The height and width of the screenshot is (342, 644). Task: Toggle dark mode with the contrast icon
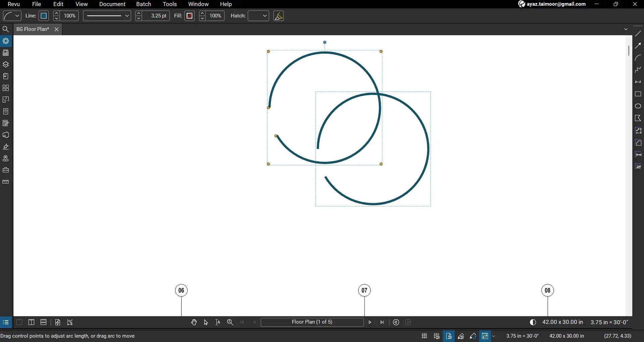(533, 322)
